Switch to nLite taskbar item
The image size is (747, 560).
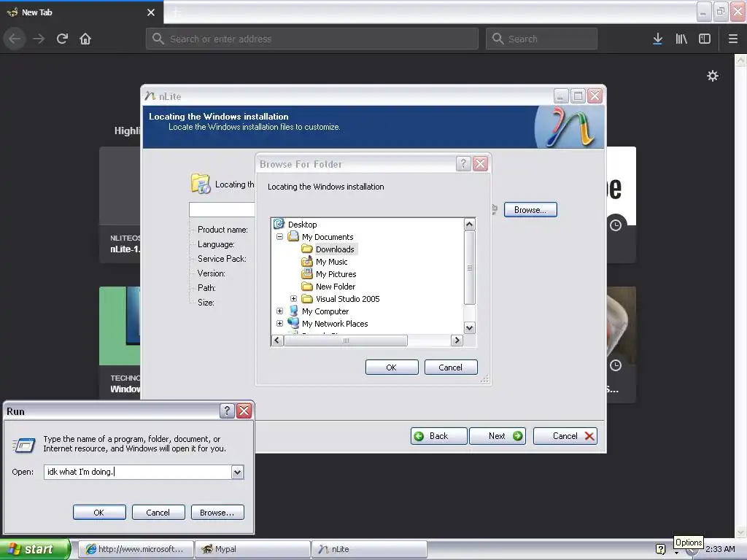point(369,549)
